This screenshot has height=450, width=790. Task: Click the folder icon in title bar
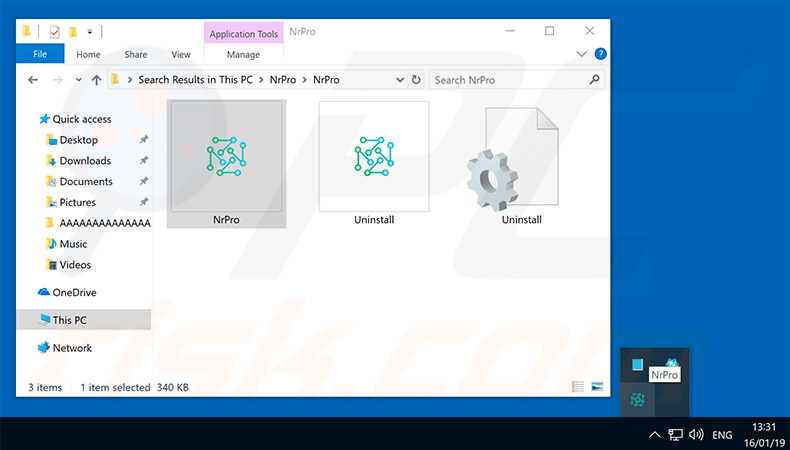tap(26, 32)
